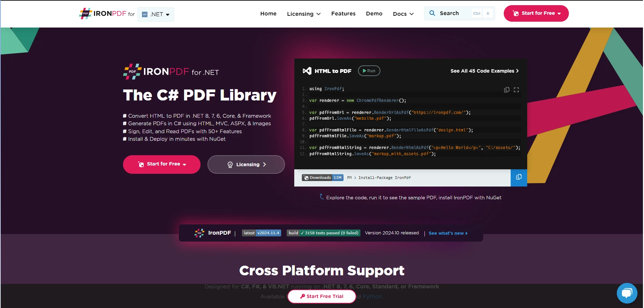
Task: Click the header Start for Free button
Action: (536, 13)
